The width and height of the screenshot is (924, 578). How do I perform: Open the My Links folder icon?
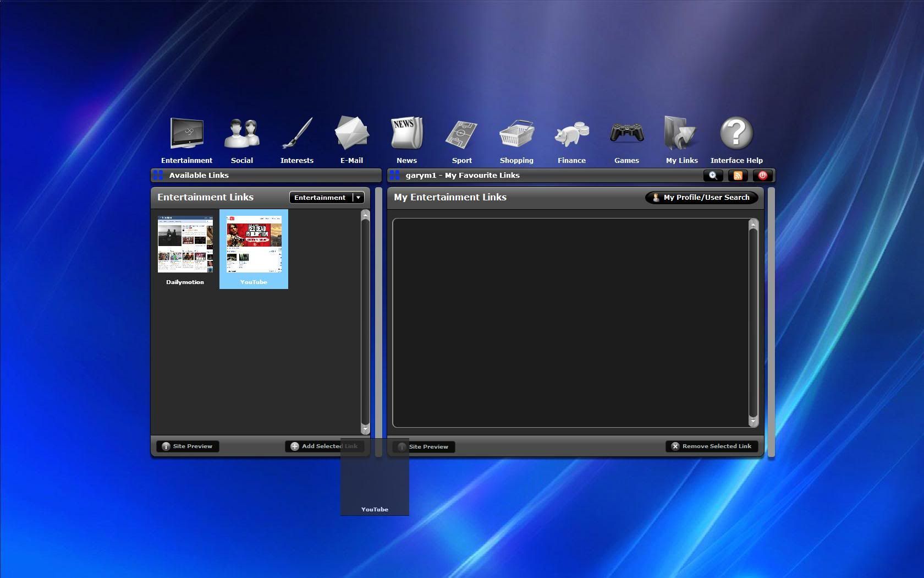pyautogui.click(x=681, y=133)
